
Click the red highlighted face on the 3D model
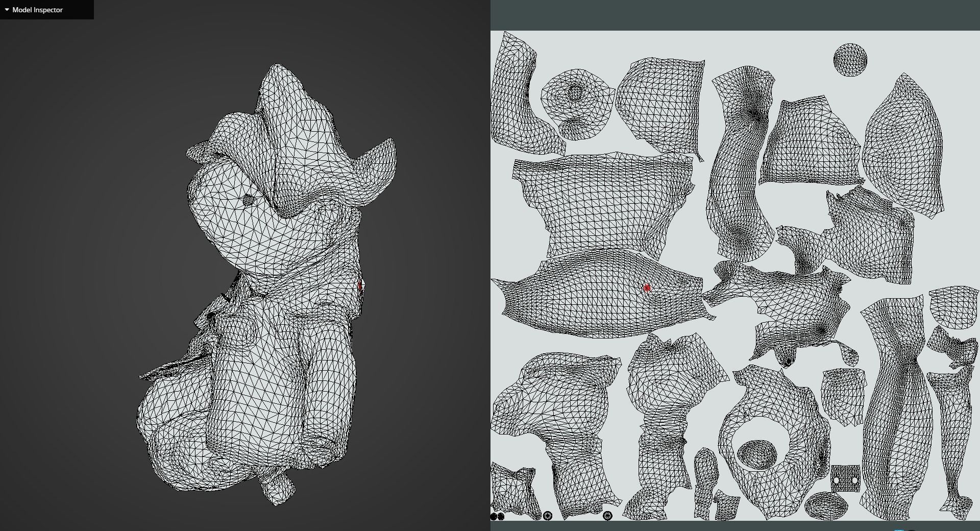(360, 286)
